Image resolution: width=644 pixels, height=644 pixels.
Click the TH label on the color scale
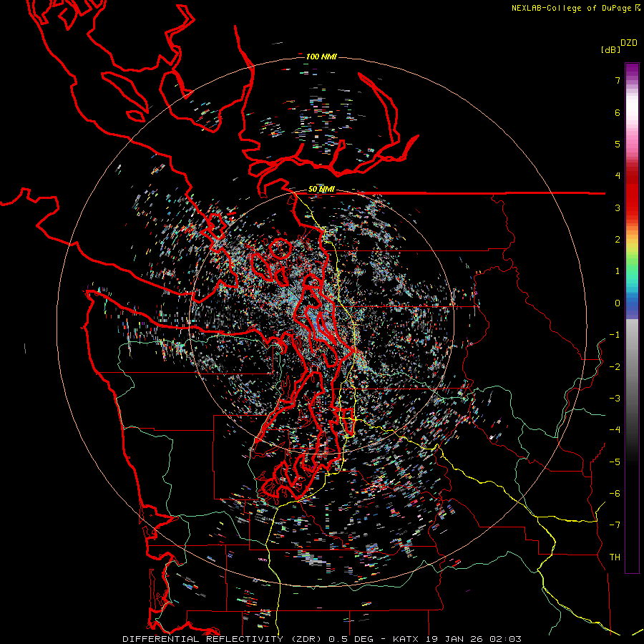(615, 557)
